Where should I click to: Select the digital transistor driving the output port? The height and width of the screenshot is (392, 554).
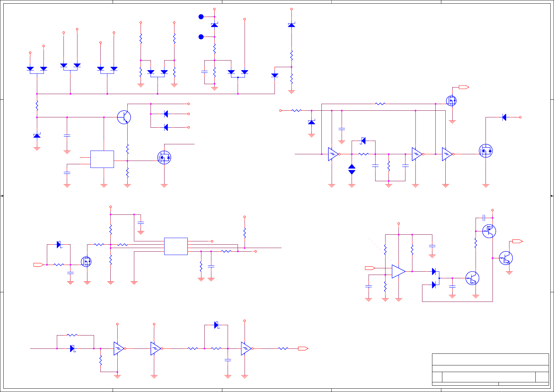506,258
